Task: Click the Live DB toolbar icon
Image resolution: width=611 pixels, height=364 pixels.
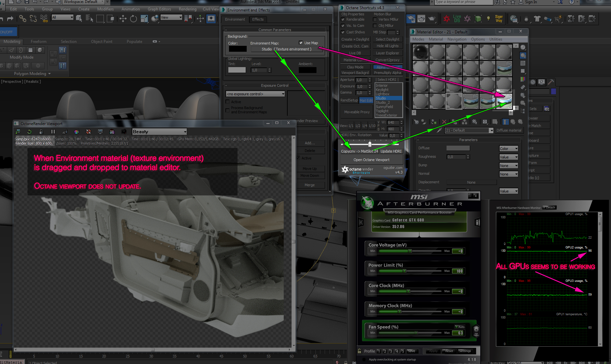Action: (x=457, y=19)
